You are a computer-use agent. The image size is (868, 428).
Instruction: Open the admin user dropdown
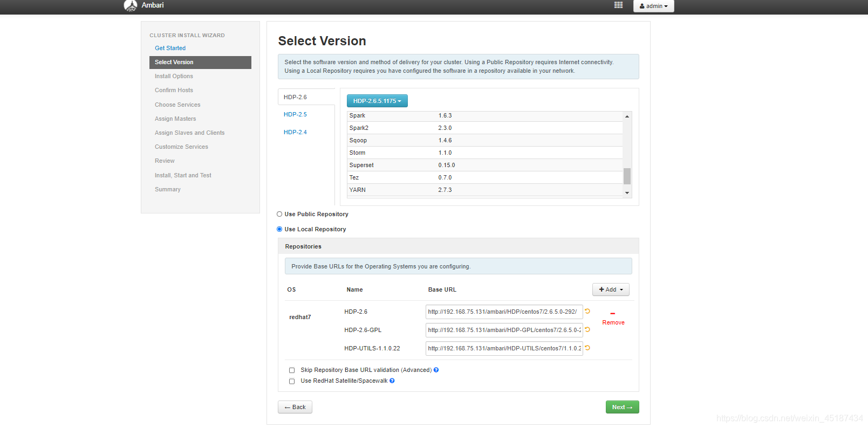[653, 6]
